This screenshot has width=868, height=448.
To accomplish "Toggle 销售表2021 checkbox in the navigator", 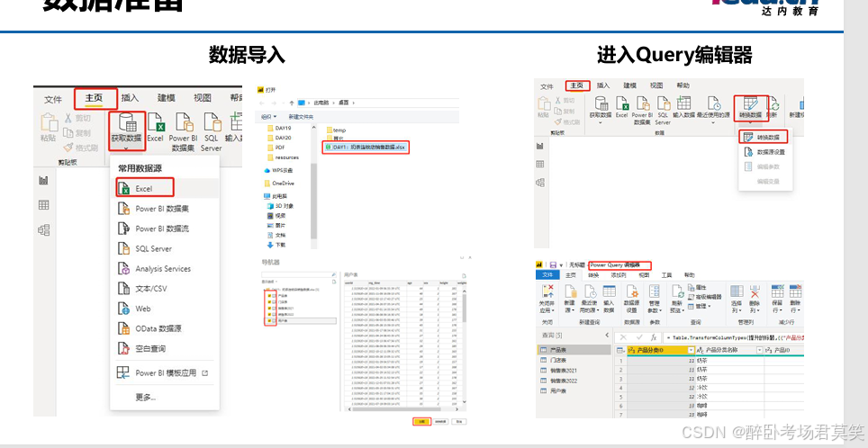I will (x=269, y=308).
